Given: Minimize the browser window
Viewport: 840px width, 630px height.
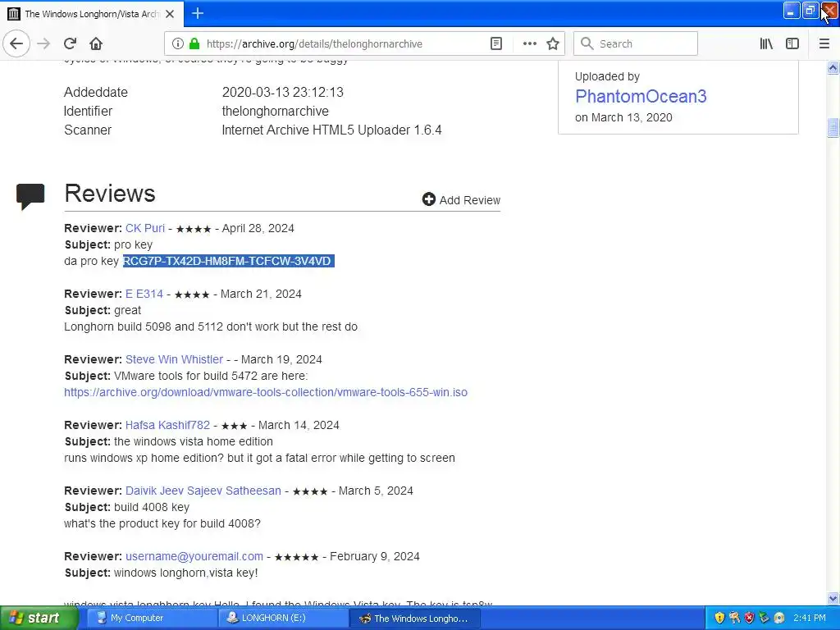Looking at the screenshot, I should (x=792, y=10).
